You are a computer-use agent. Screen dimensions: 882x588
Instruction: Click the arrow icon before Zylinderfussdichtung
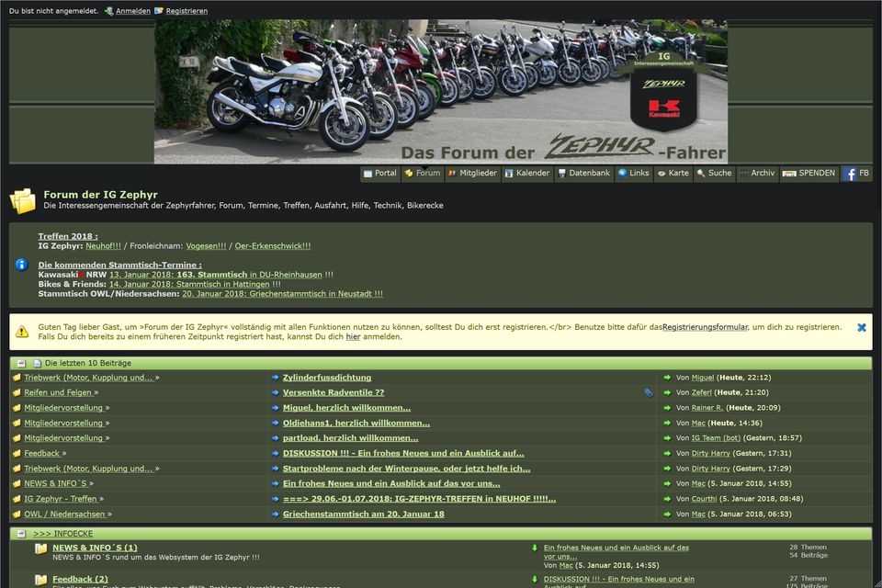[x=275, y=378]
